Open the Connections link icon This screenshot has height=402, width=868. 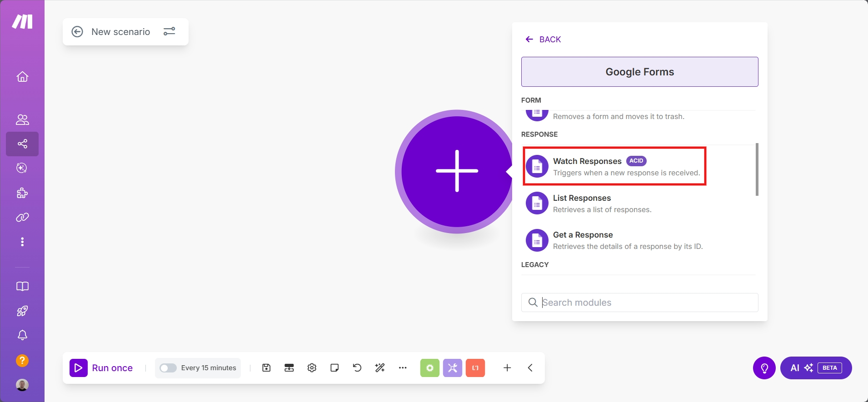coord(22,218)
